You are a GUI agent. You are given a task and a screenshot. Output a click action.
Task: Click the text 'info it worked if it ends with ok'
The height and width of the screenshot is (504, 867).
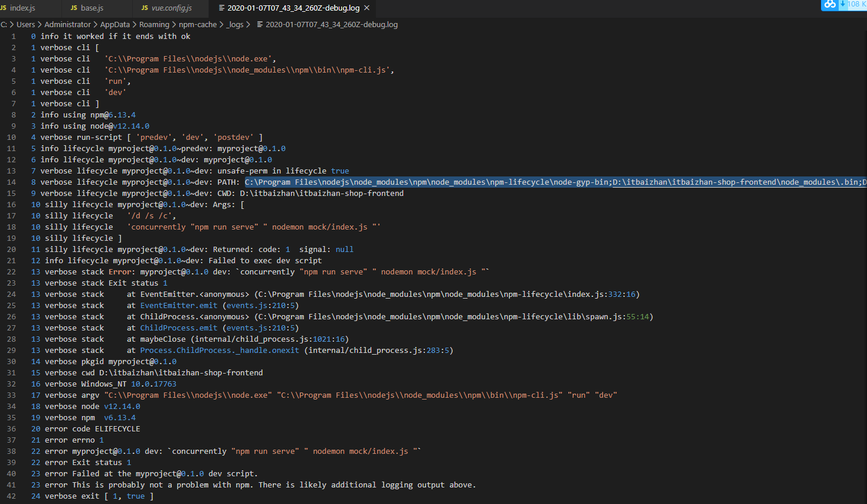[x=115, y=37]
